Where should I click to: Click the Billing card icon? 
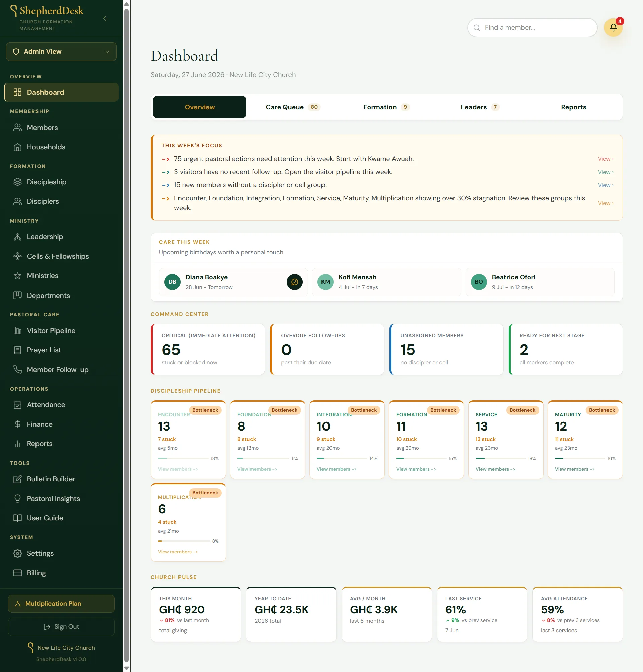click(x=17, y=573)
